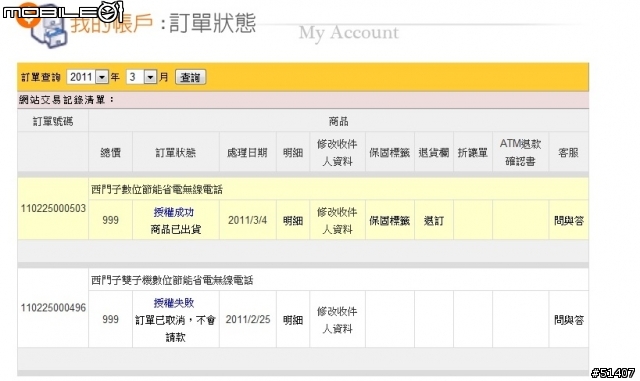
Task: Open 問與答 for order 110225000496
Action: pyautogui.click(x=569, y=320)
